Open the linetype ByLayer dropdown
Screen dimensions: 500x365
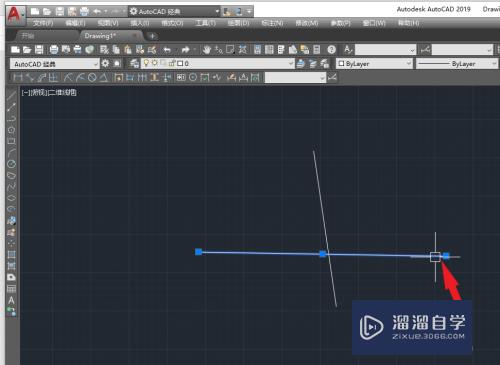click(x=457, y=64)
